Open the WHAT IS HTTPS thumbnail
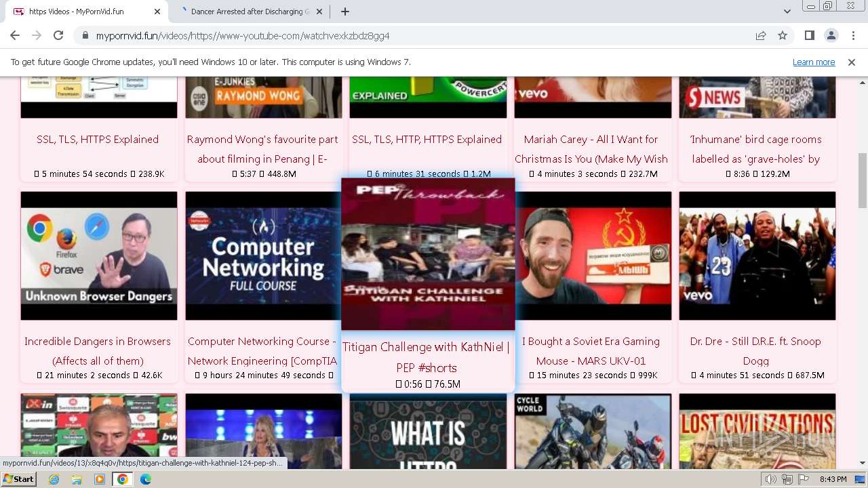This screenshot has width=868, height=488. (x=428, y=432)
